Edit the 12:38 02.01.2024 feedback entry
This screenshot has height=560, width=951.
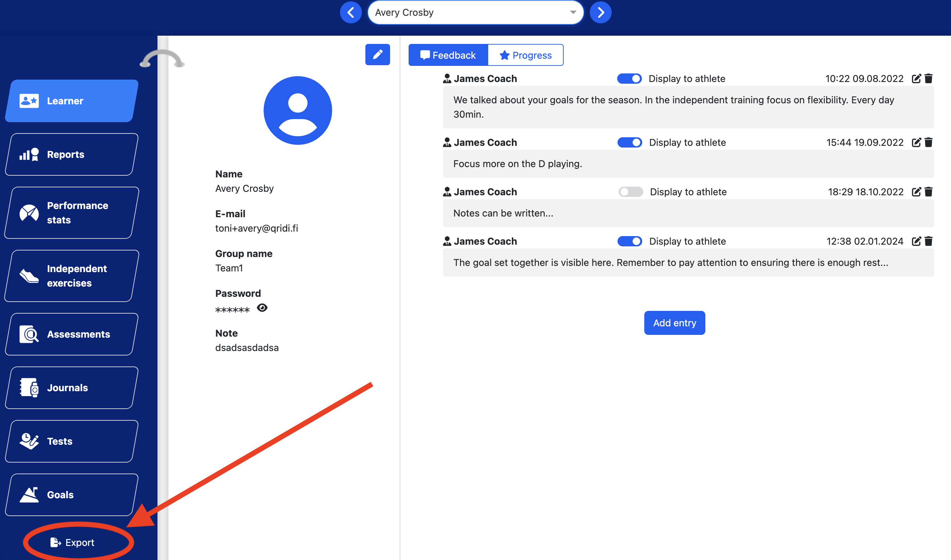[916, 241]
